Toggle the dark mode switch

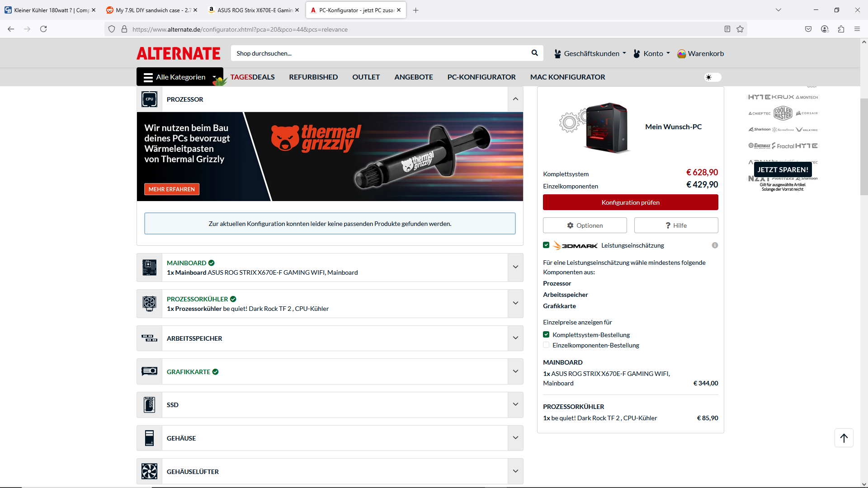click(x=712, y=77)
